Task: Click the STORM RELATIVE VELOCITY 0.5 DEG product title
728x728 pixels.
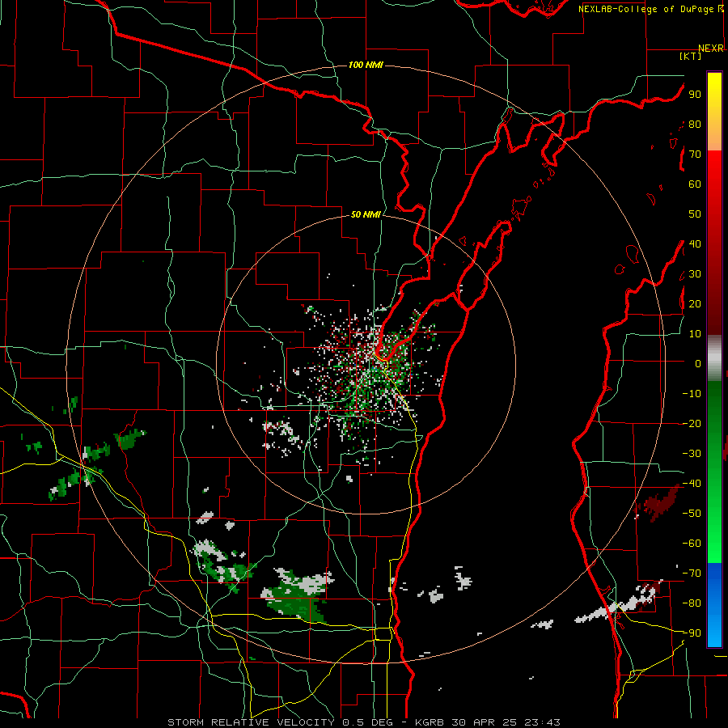Action: (x=280, y=722)
